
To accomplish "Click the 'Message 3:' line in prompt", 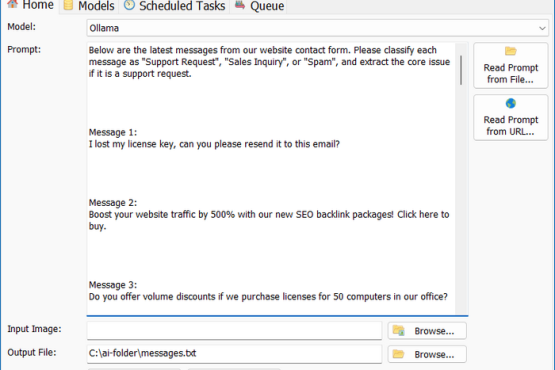I will tap(113, 285).
